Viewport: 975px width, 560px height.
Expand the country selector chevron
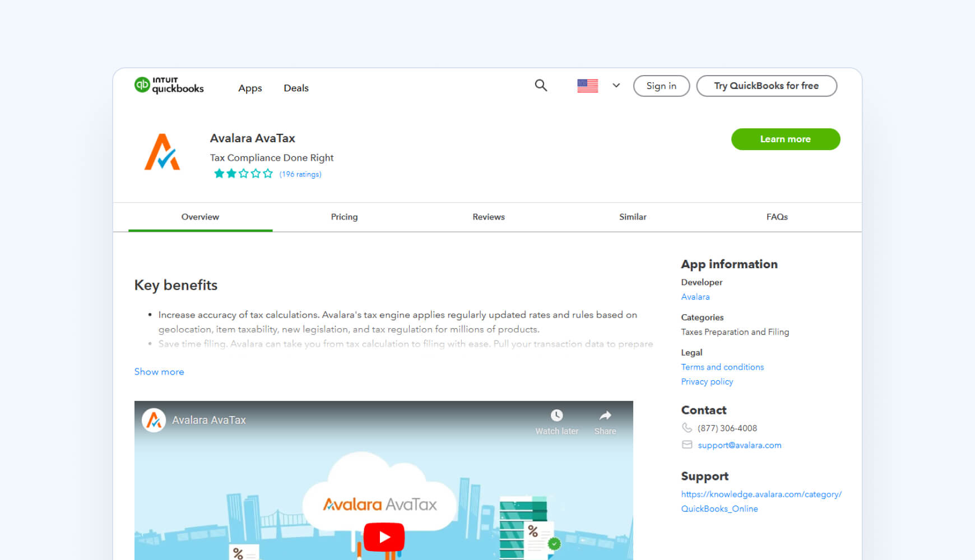(616, 86)
